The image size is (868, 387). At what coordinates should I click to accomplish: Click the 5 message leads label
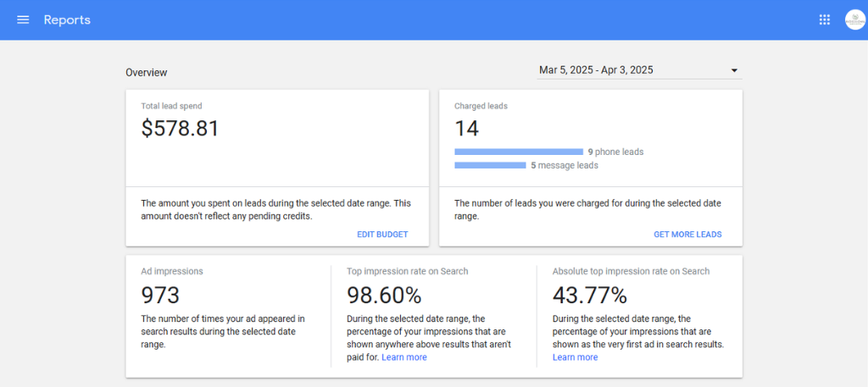pos(564,165)
